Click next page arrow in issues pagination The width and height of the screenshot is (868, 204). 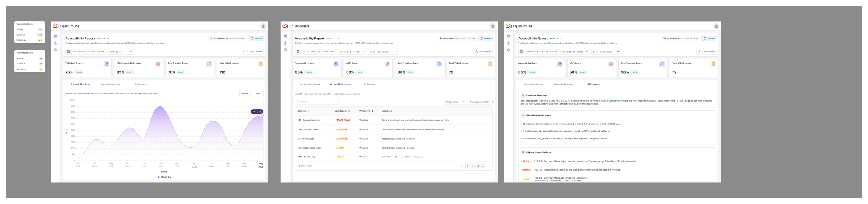pyautogui.click(x=490, y=166)
